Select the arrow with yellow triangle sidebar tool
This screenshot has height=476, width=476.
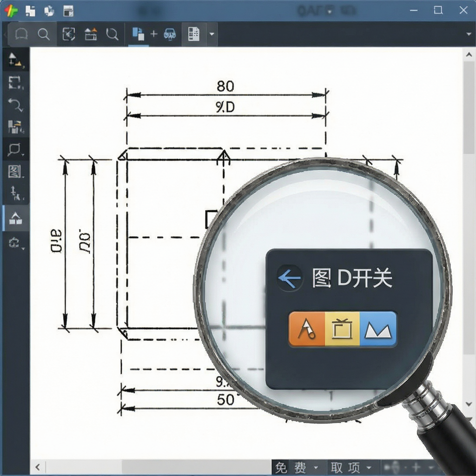coord(15,60)
